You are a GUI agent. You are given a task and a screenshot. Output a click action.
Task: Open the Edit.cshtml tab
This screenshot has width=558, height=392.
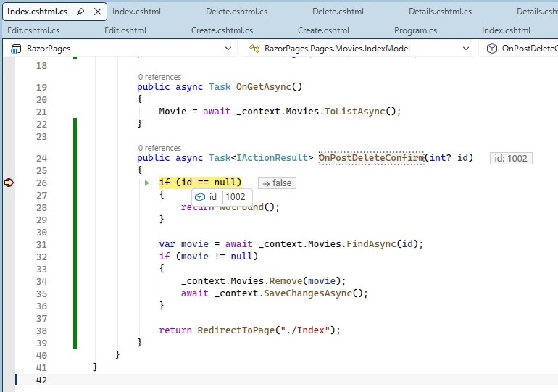pos(125,30)
